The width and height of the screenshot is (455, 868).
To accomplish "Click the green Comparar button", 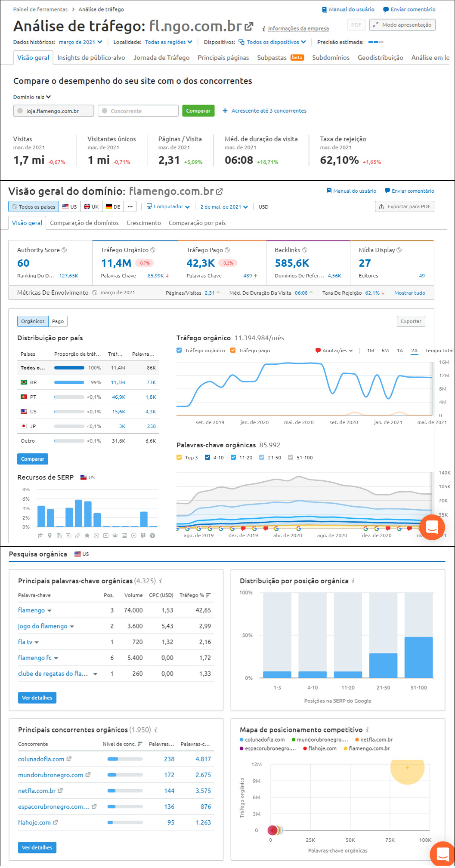I will coord(198,111).
